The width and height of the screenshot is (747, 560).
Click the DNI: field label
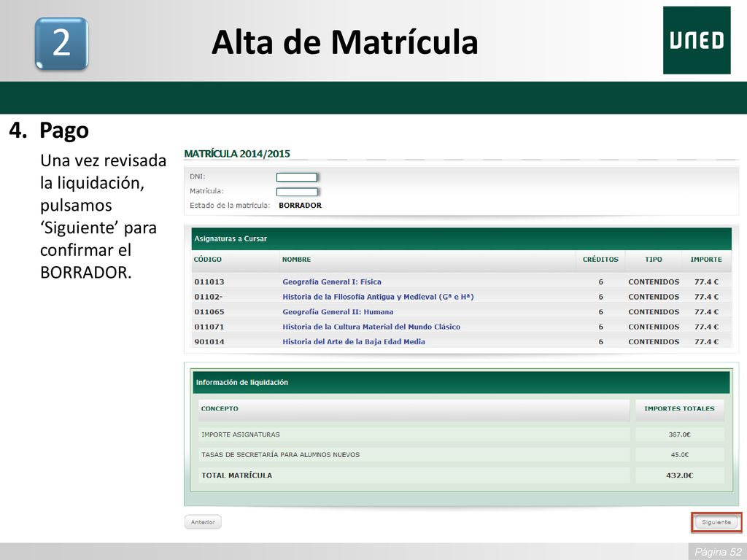coord(197,176)
